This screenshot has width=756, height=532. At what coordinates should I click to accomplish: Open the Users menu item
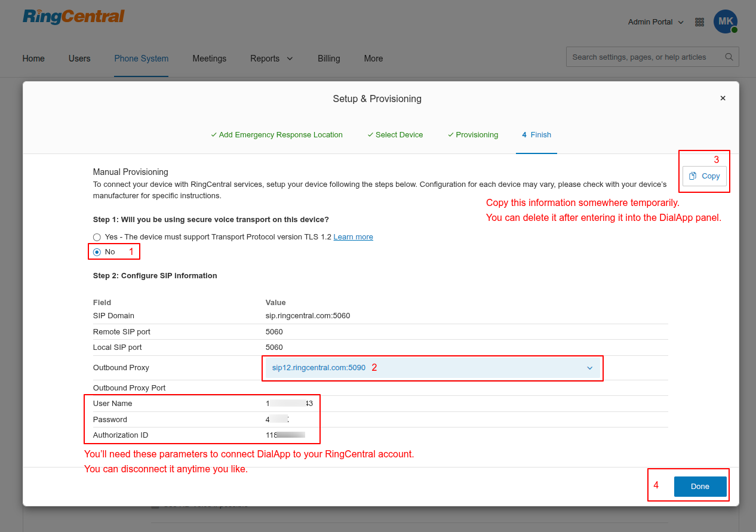click(x=79, y=59)
